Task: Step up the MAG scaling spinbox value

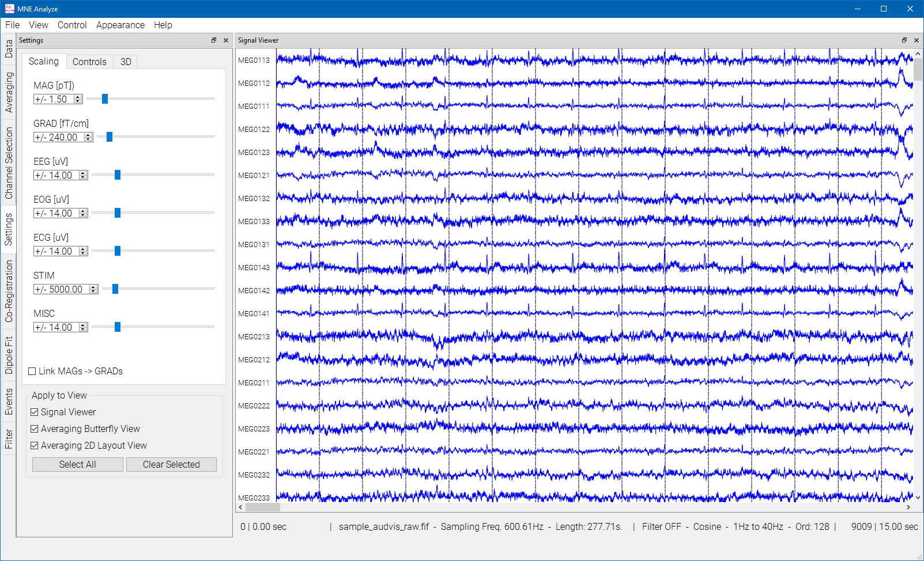Action: click(78, 96)
